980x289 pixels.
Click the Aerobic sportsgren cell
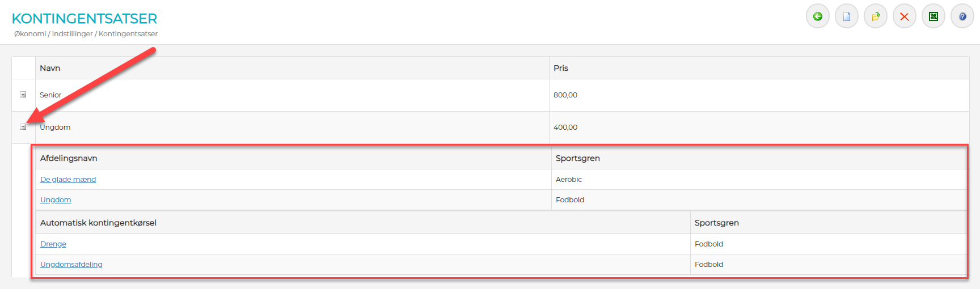coord(569,180)
